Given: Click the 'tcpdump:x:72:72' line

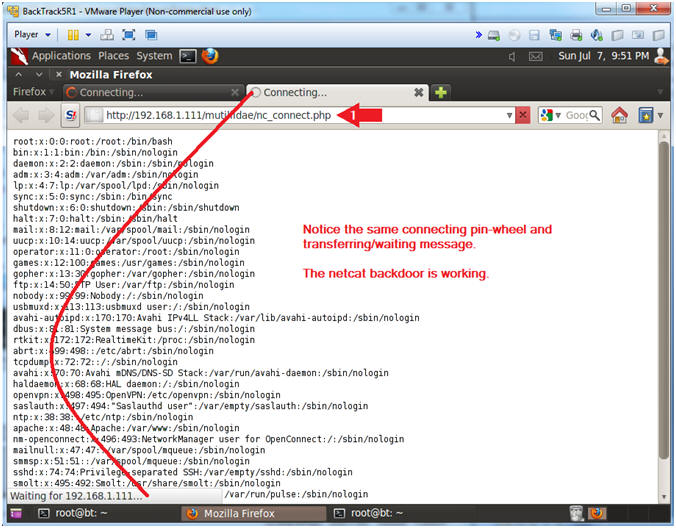Looking at the screenshot, I should coord(95,362).
